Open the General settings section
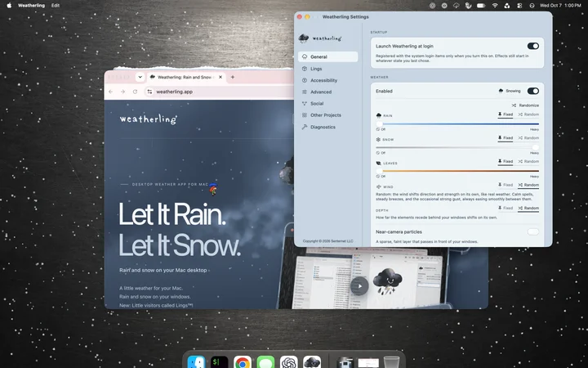 pos(327,56)
